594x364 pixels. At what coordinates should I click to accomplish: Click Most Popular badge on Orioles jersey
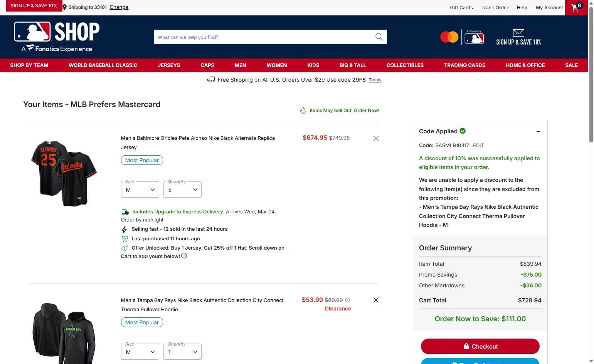tap(142, 160)
